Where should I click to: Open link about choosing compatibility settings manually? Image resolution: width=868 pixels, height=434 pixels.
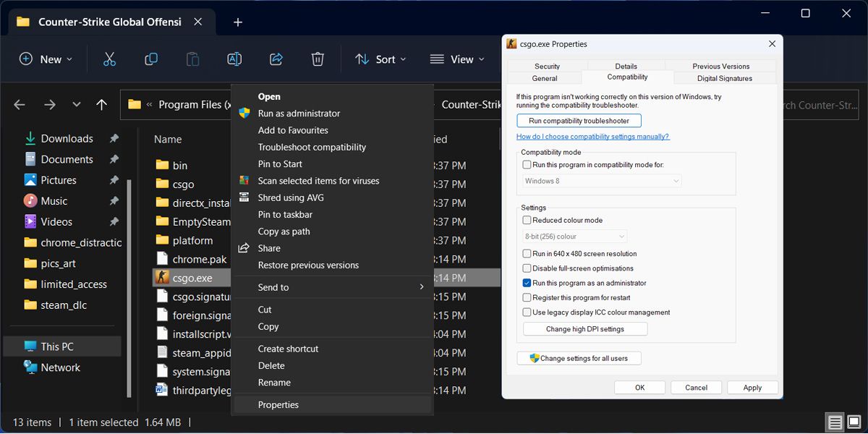(593, 136)
